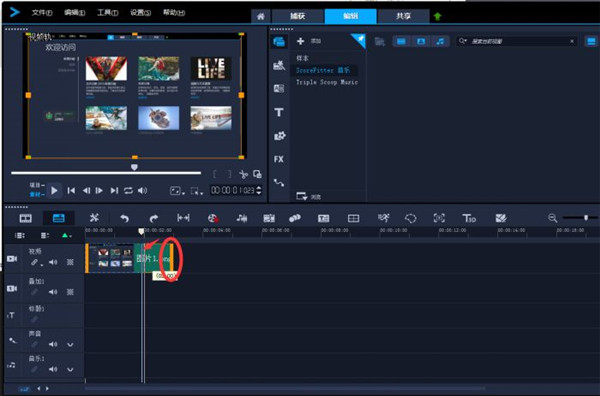600x396 pixels.
Task: Click the redo arrow in timeline toolbar
Action: coord(153,218)
